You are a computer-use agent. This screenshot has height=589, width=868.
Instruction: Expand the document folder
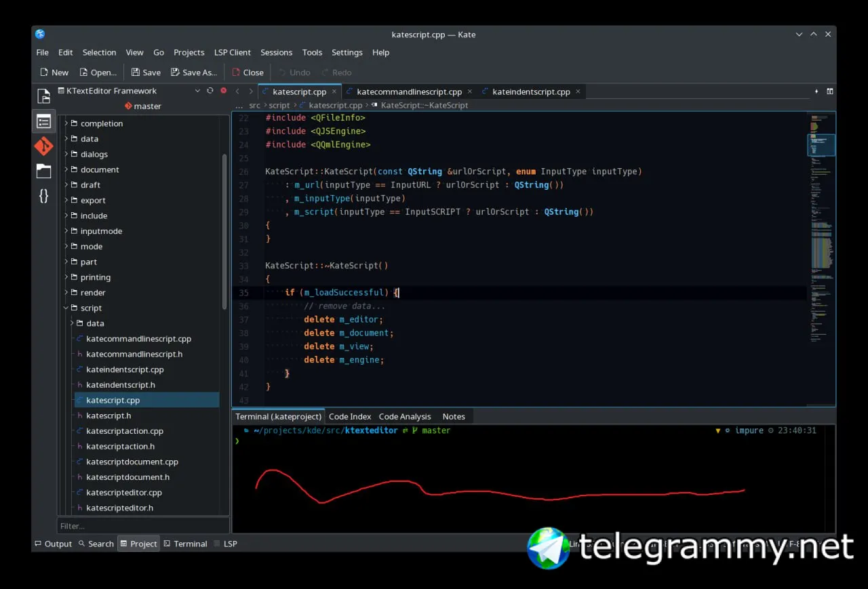(66, 169)
